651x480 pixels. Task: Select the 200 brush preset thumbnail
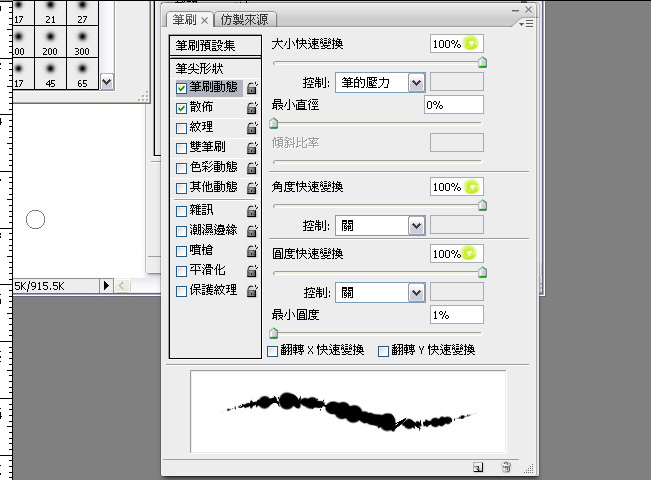point(51,42)
